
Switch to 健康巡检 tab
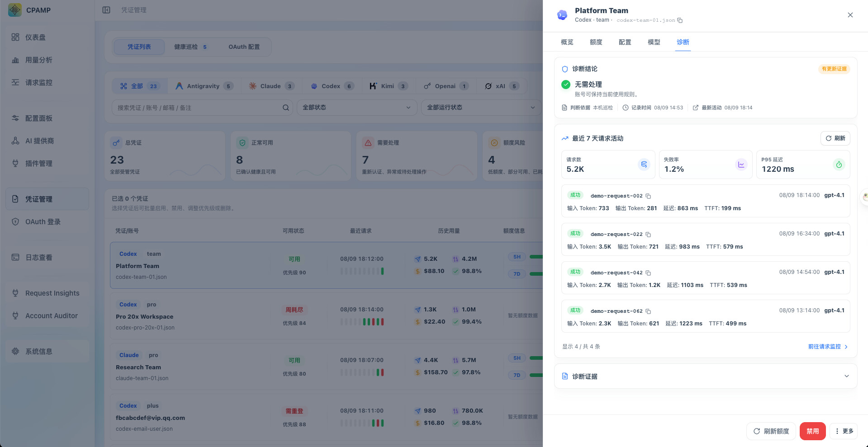190,47
